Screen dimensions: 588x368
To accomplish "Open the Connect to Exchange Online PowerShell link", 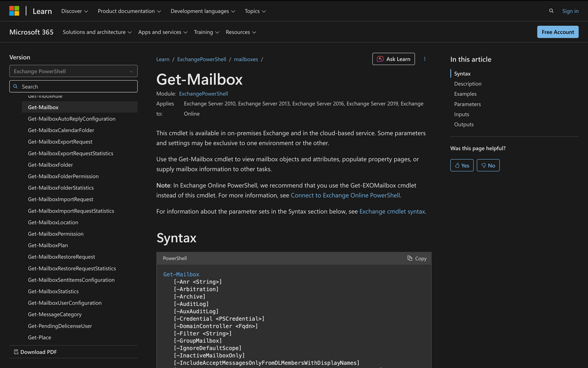I will (x=345, y=195).
